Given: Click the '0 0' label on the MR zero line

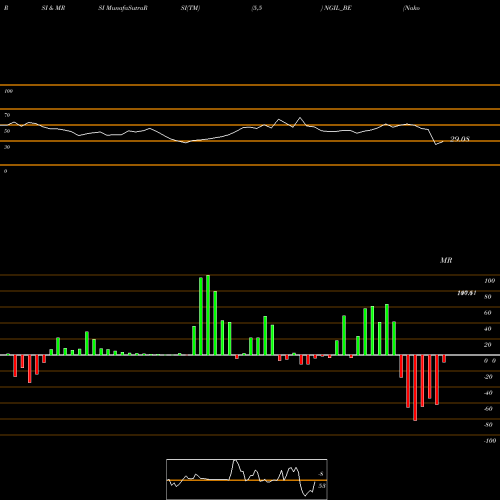Looking at the screenshot, I should coord(490,361).
